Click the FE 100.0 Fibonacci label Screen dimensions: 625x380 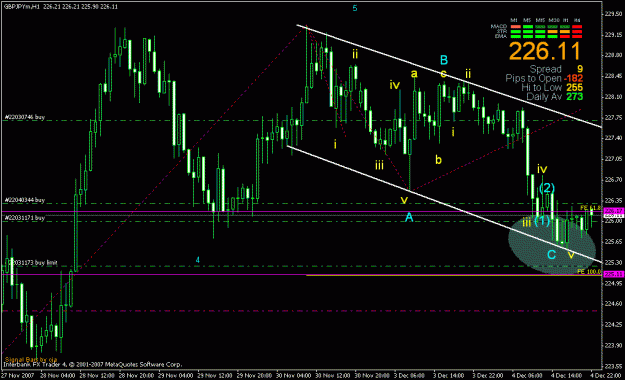(x=589, y=272)
